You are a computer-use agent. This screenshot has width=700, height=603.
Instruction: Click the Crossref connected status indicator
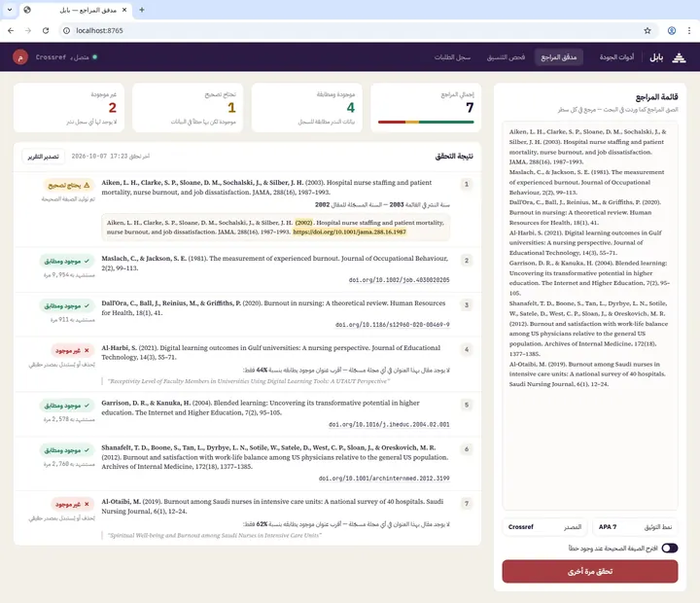click(x=66, y=57)
